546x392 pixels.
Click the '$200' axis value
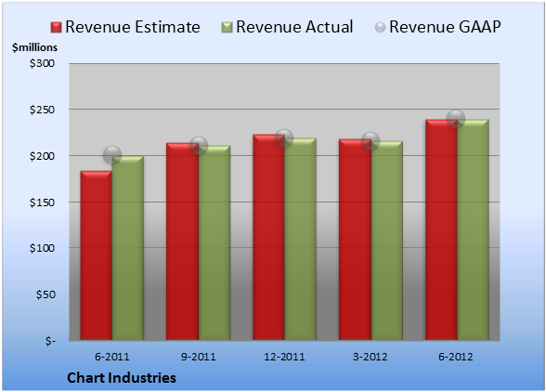tap(42, 156)
